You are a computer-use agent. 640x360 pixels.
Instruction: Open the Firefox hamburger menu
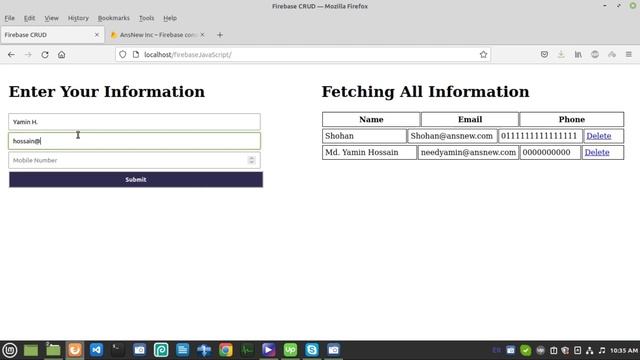pos(629,54)
